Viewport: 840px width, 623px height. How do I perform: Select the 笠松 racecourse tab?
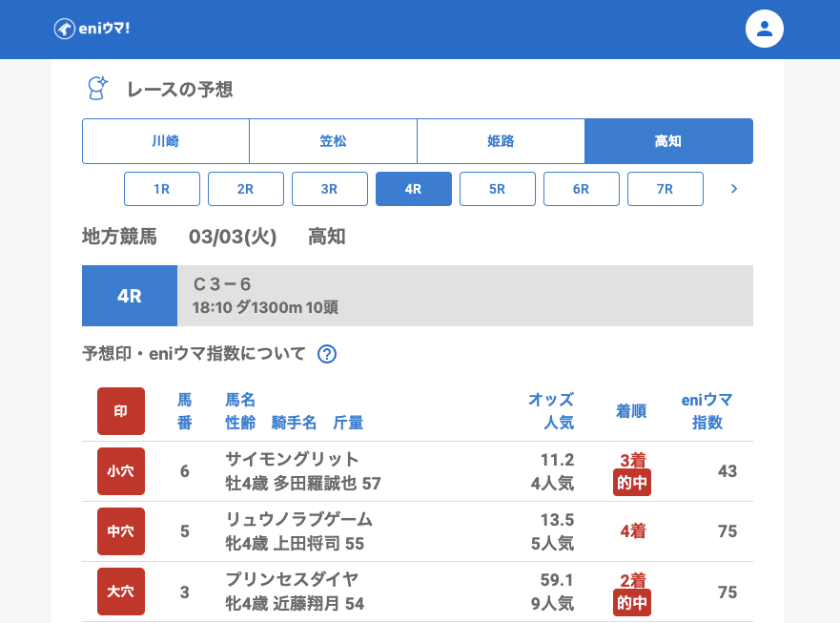(333, 141)
